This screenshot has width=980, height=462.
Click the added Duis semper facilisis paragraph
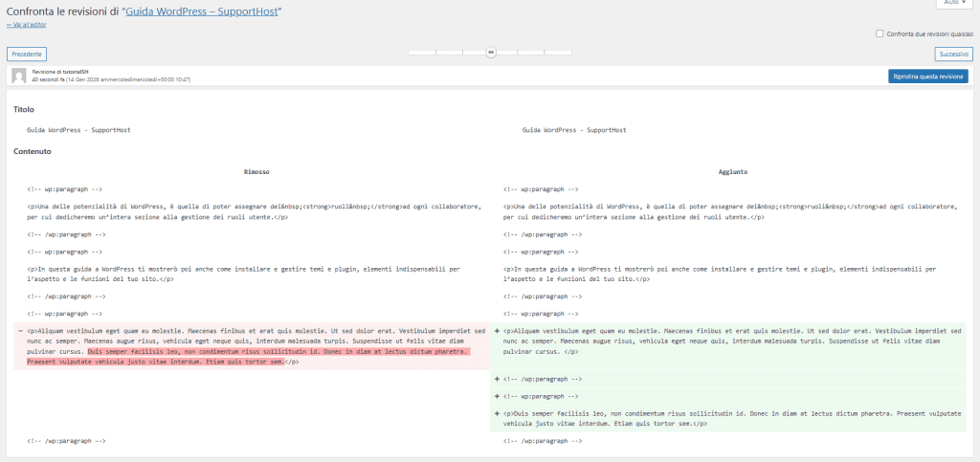coord(728,418)
